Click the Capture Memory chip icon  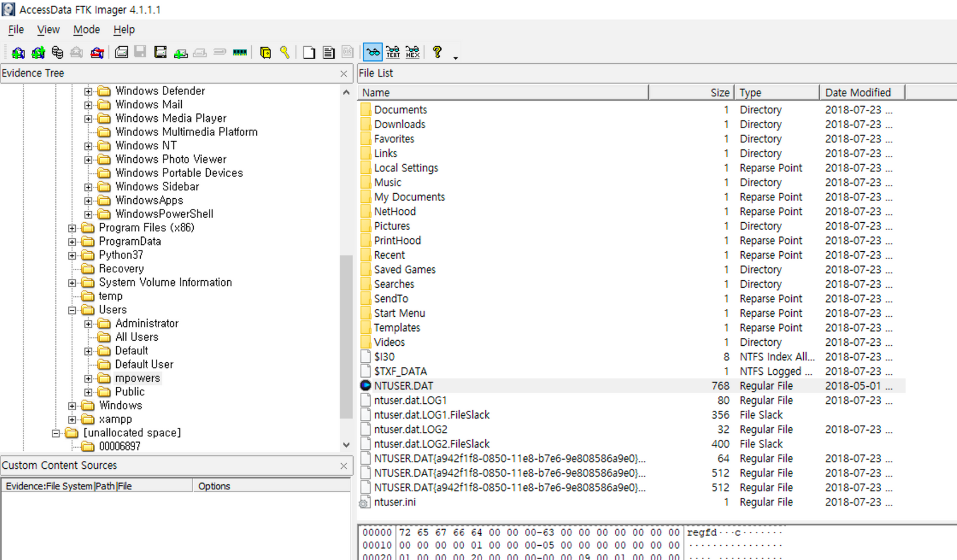[240, 52]
